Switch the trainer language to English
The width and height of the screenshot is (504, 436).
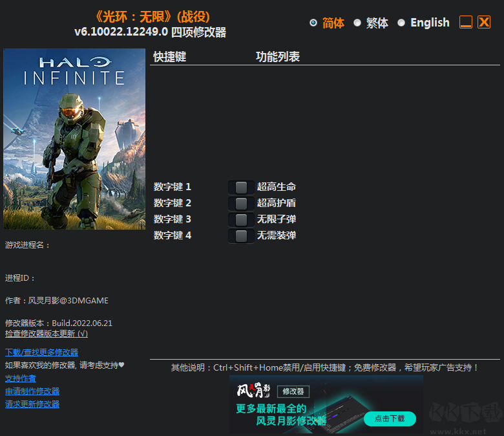pyautogui.click(x=401, y=23)
